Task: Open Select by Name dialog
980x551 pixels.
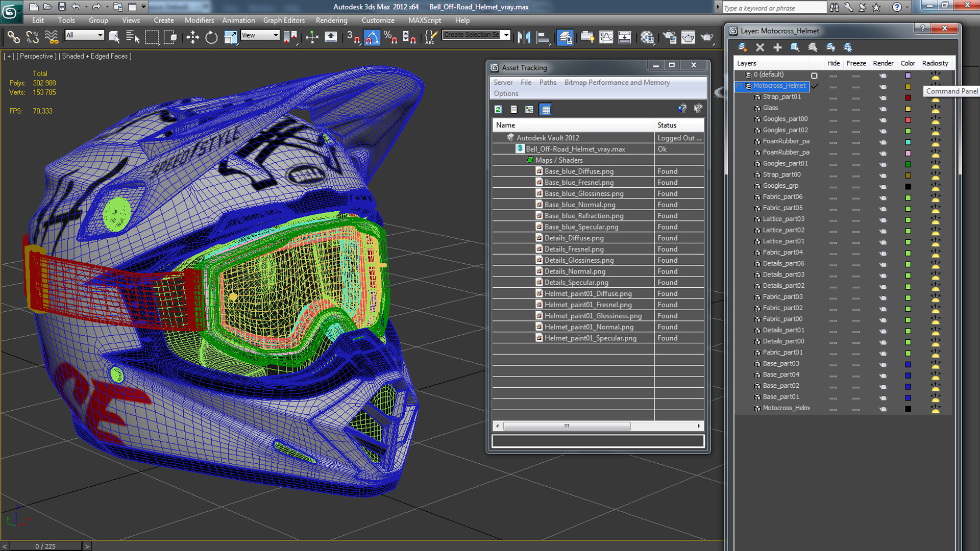Action: (x=133, y=37)
